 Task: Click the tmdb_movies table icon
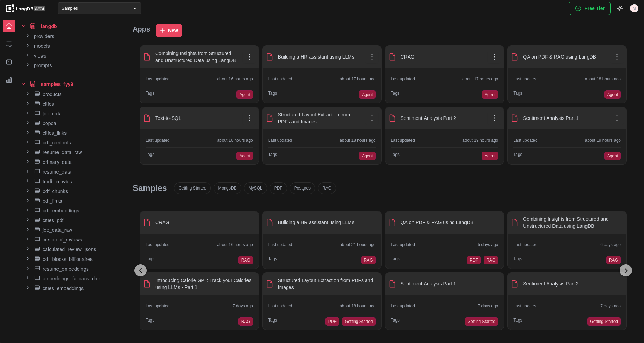pos(37,181)
